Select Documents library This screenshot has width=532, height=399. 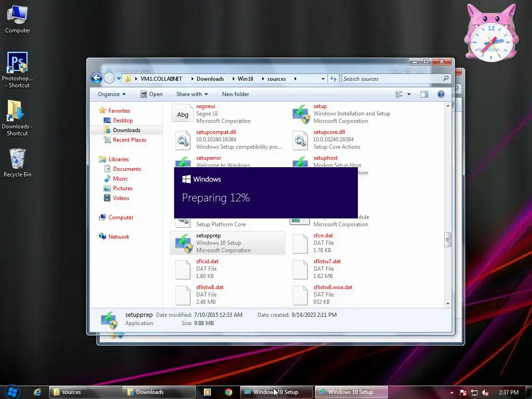(x=122, y=169)
